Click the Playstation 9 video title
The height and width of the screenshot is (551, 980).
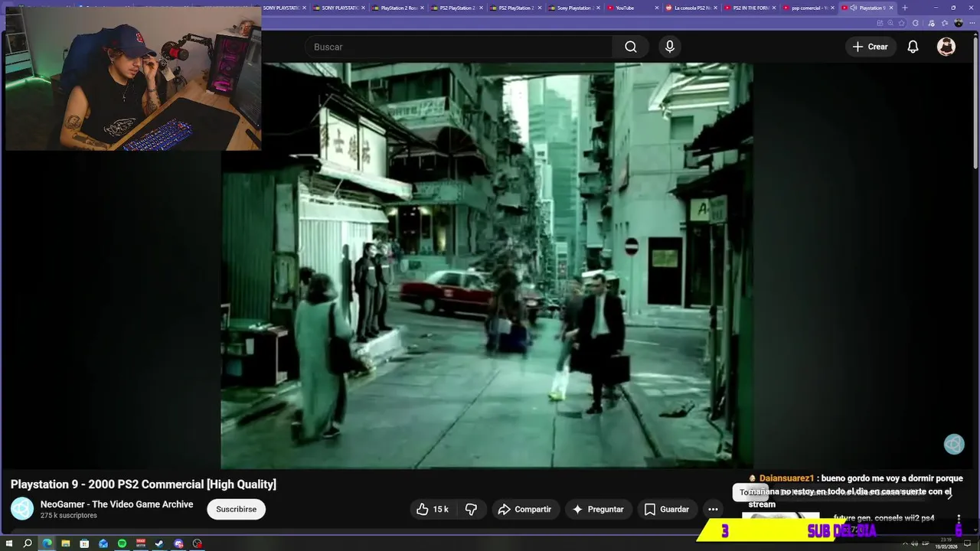[x=143, y=484]
